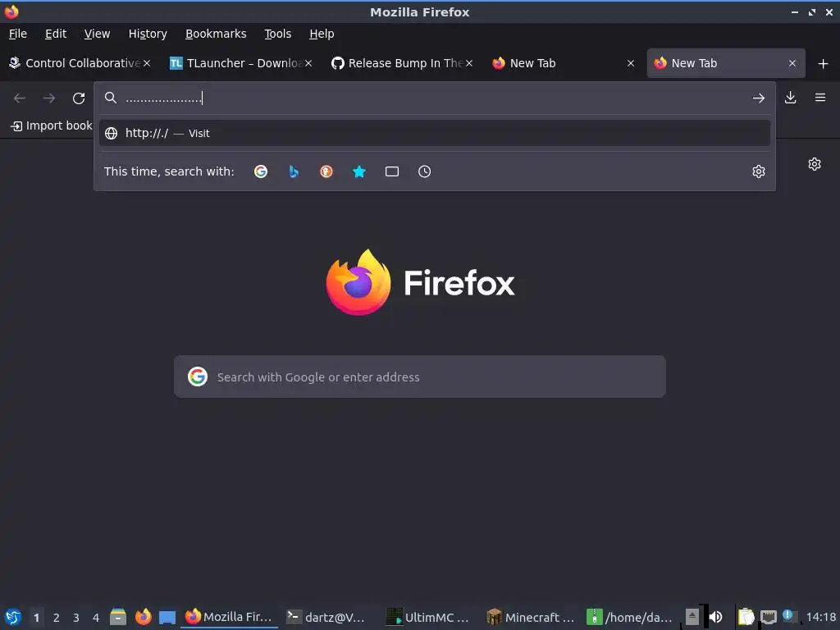Launch Firefox from the taskbar quick launcher
Screen dimensions: 840x630
pyautogui.click(x=143, y=617)
